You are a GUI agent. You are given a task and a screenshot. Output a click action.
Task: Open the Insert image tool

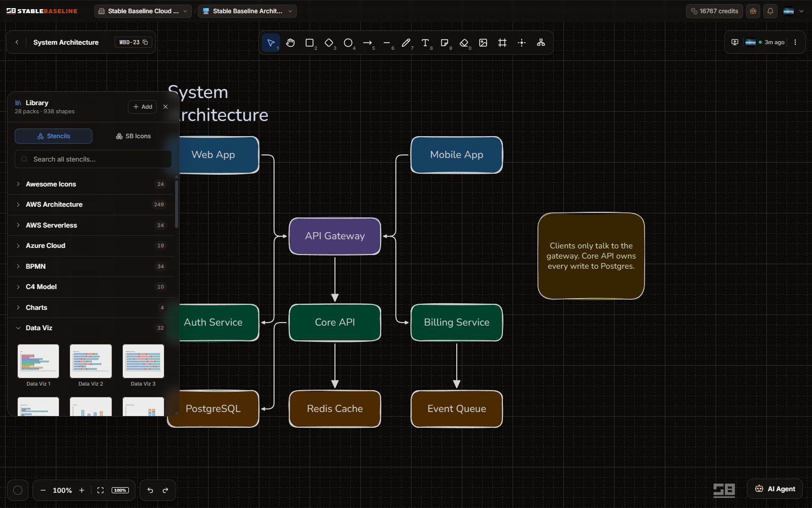coord(483,43)
